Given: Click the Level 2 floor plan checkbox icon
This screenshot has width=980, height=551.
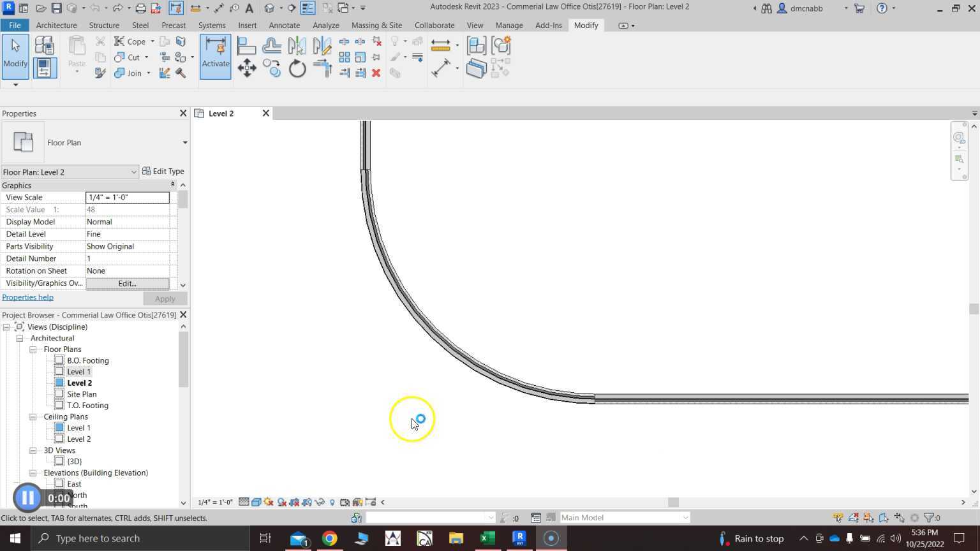Looking at the screenshot, I should [x=59, y=383].
